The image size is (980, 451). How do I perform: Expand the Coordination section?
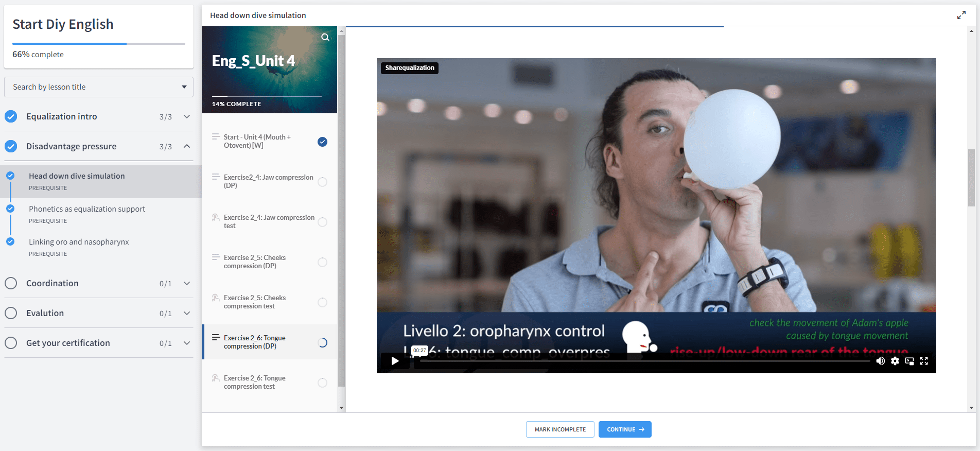187,283
